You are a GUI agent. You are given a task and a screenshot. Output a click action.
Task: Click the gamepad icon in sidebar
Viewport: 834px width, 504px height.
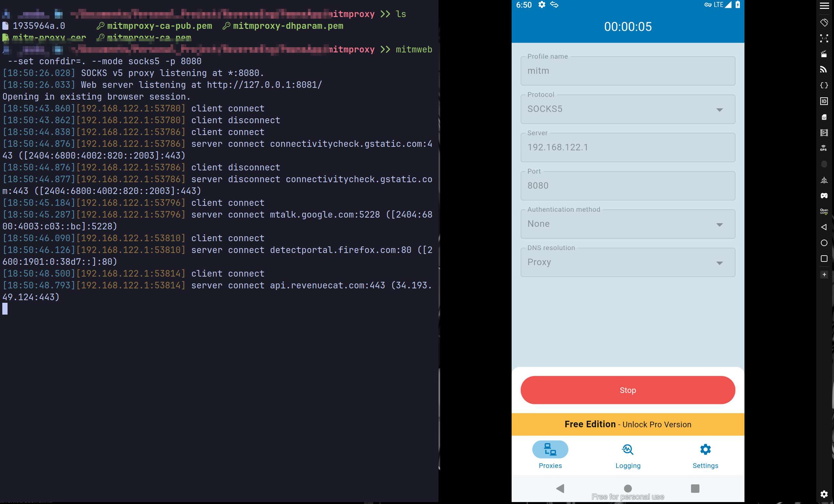pyautogui.click(x=824, y=196)
